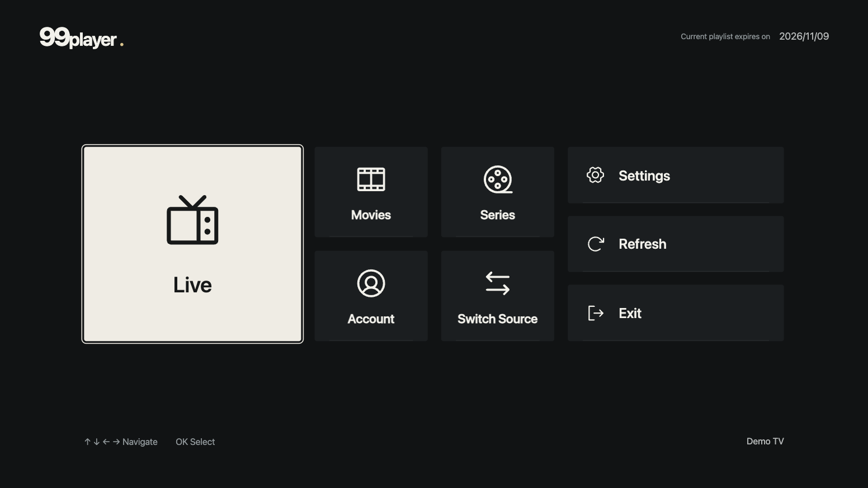Open Movies via the film strip icon
The image size is (868, 488).
[371, 179]
